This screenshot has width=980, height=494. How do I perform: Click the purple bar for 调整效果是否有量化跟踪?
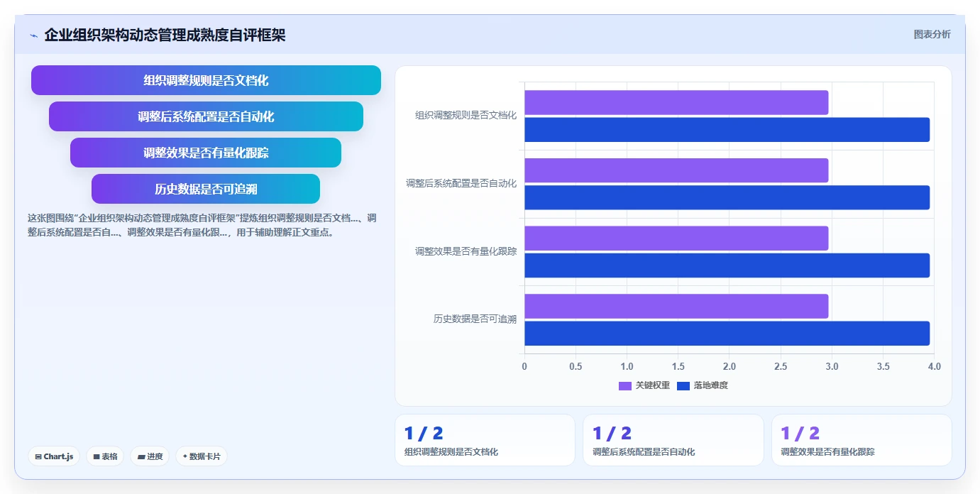[x=676, y=238]
